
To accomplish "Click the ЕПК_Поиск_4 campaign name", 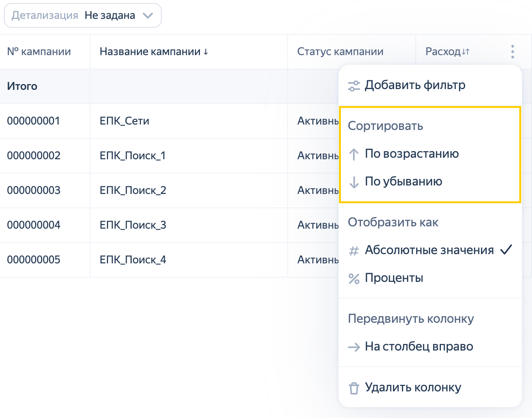I will (133, 260).
